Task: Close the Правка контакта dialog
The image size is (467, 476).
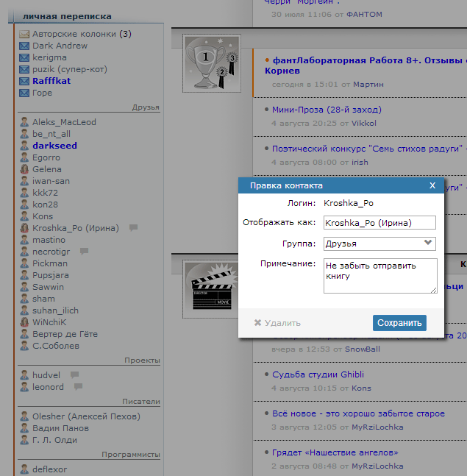Action: click(x=432, y=185)
